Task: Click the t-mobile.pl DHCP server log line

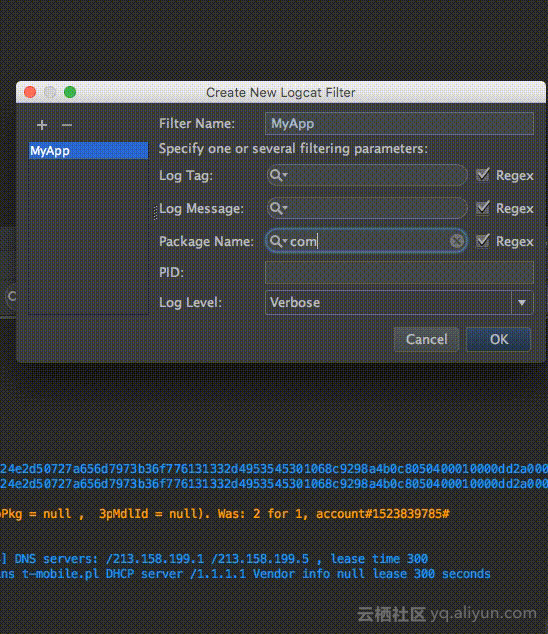Action: tap(245, 574)
